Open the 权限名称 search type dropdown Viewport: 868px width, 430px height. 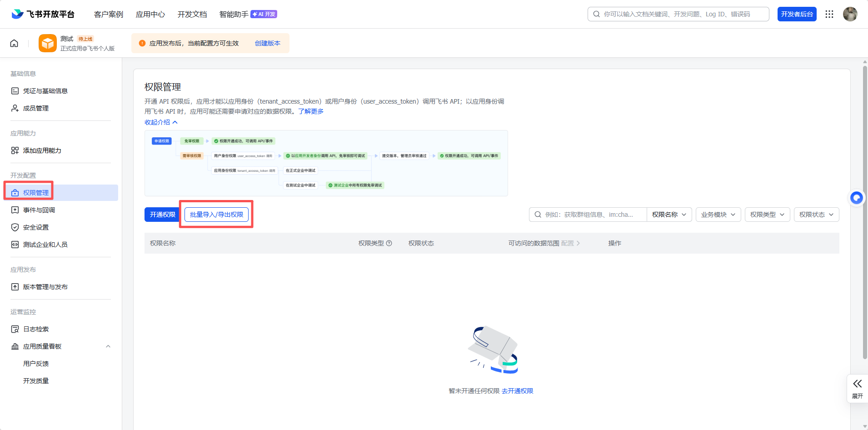(669, 215)
